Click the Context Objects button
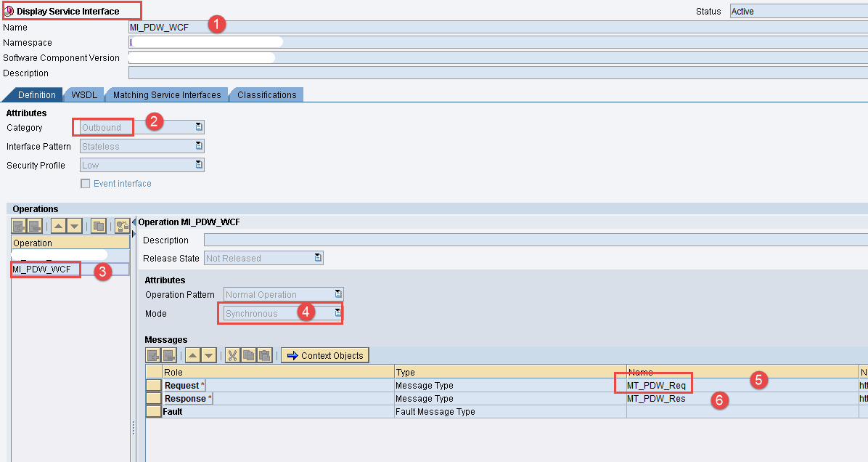 pos(325,355)
